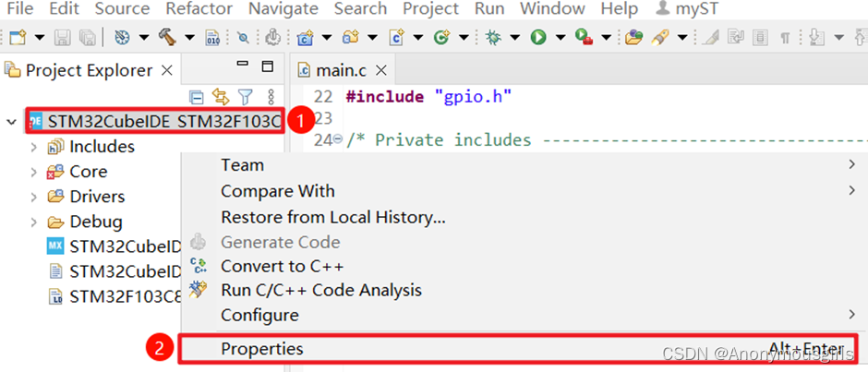Click the Open Element folder icon
868x372 pixels.
633,37
